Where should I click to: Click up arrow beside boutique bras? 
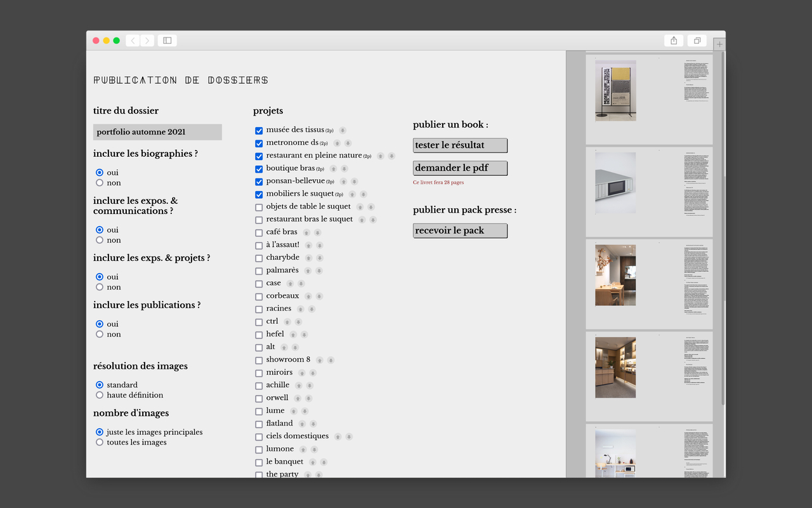(333, 169)
